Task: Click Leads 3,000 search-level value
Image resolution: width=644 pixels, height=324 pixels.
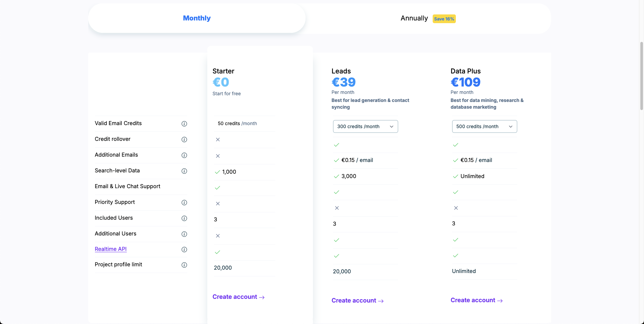Action: 349,176
